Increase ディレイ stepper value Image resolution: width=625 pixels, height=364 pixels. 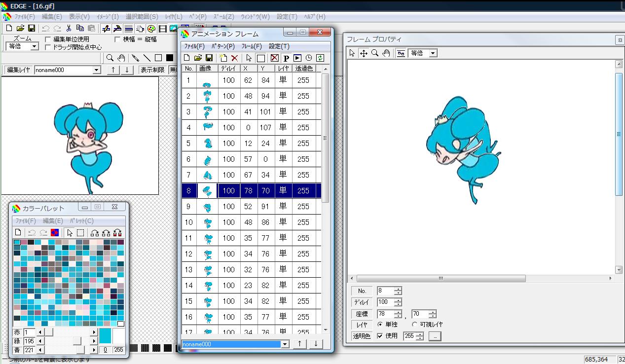pos(398,300)
